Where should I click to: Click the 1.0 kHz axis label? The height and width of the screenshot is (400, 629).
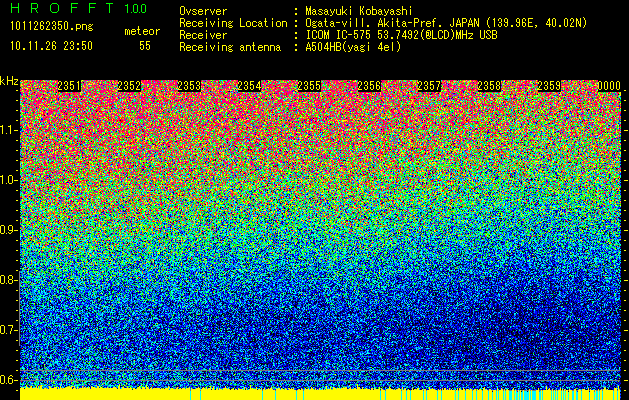pos(9,180)
